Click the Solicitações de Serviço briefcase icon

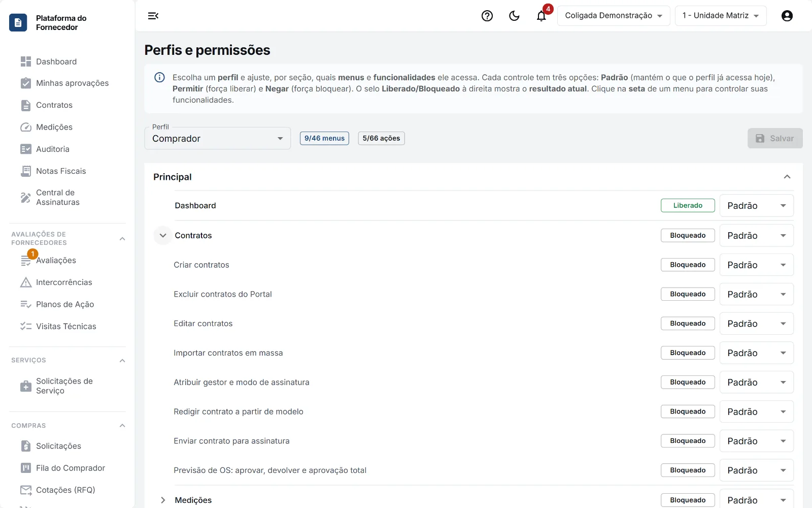coord(26,386)
